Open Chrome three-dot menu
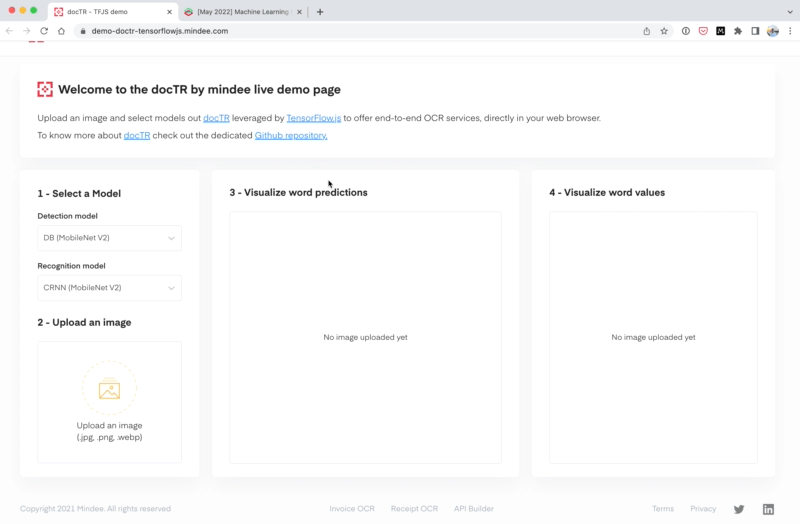Viewport: 800px width, 524px height. pyautogui.click(x=790, y=31)
